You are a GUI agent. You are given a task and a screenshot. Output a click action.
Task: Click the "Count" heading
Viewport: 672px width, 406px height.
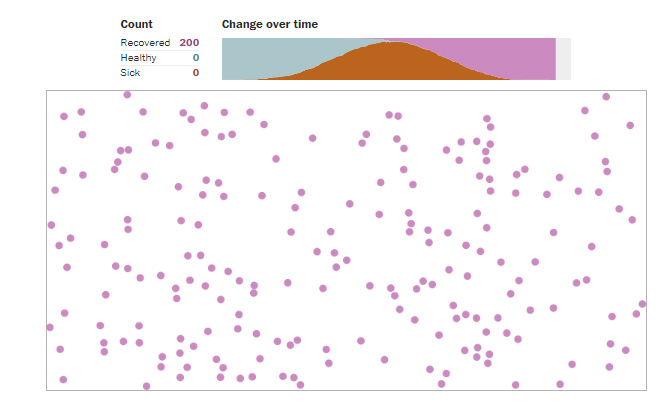(136, 24)
